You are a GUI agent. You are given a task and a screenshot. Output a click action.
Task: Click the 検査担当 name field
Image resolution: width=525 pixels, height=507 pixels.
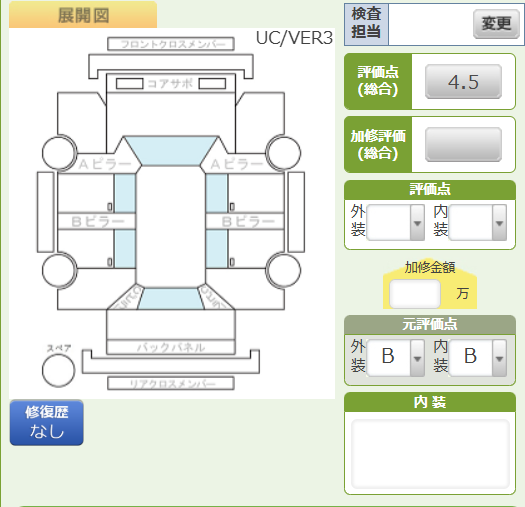tap(431, 24)
